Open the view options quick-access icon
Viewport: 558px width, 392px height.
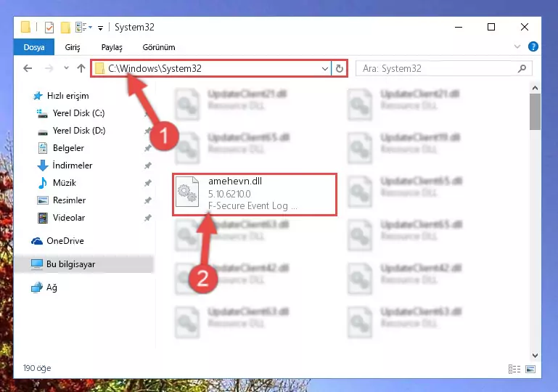pos(83,27)
